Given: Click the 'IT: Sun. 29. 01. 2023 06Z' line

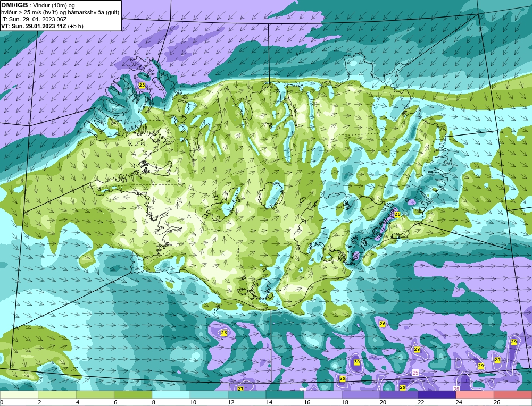Looking at the screenshot, I should [34, 19].
